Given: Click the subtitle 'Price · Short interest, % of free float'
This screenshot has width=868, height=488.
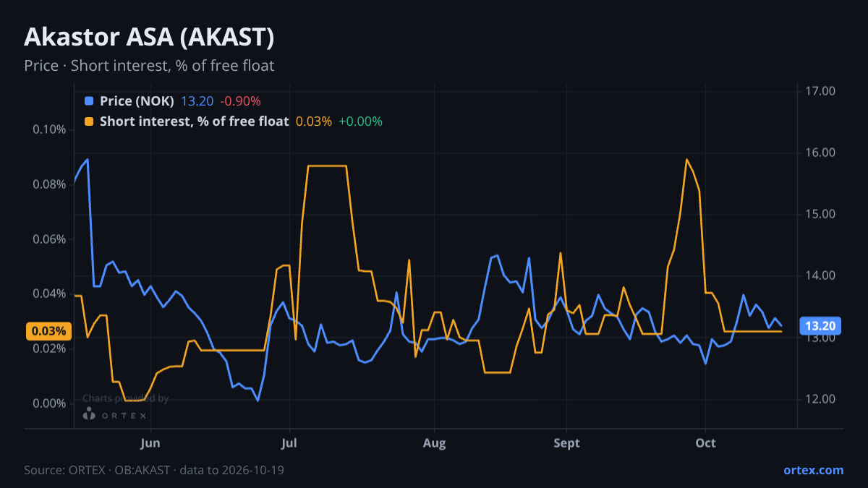Looking at the screenshot, I should 149,66.
